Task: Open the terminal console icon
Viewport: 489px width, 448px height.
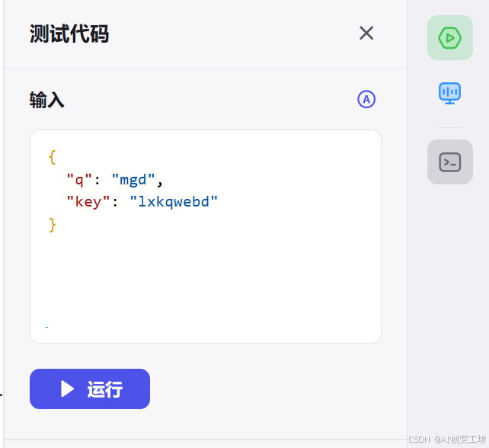Action: [x=449, y=162]
